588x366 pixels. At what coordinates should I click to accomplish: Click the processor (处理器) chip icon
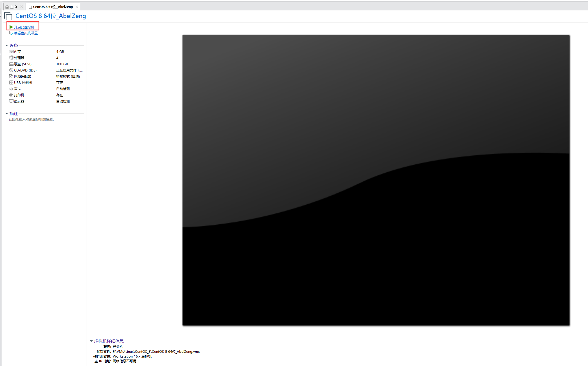[11, 58]
